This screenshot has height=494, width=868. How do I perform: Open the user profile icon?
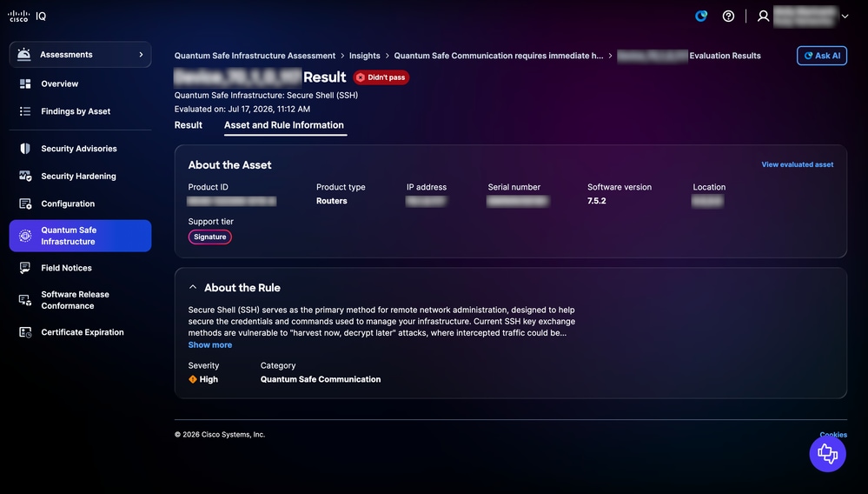(764, 16)
